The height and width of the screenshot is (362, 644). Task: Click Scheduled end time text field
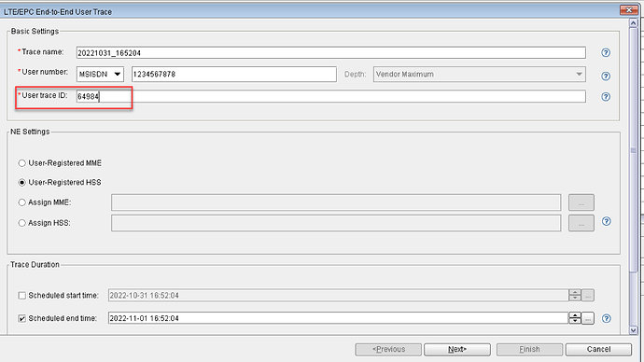pos(339,318)
